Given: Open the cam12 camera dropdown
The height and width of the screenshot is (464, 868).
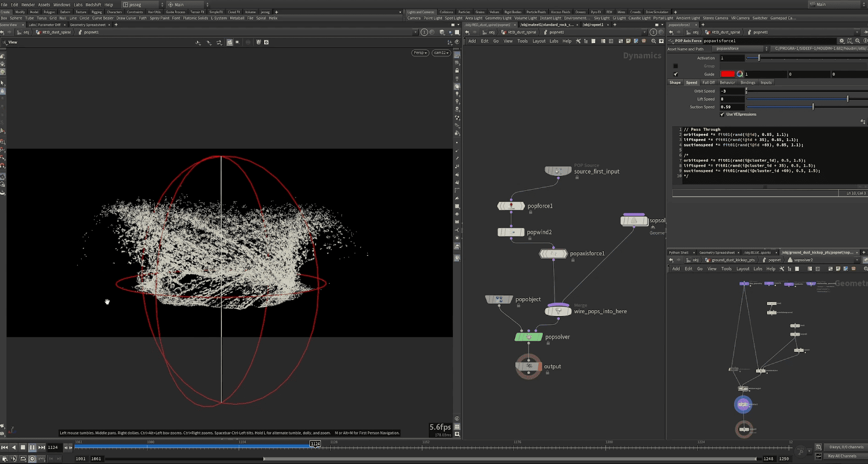Looking at the screenshot, I should coord(441,53).
